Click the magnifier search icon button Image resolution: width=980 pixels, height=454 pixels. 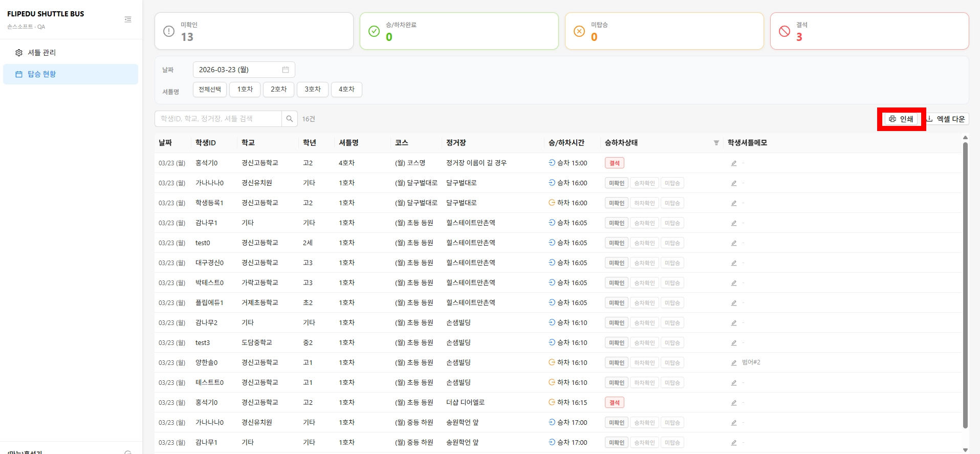click(x=289, y=119)
